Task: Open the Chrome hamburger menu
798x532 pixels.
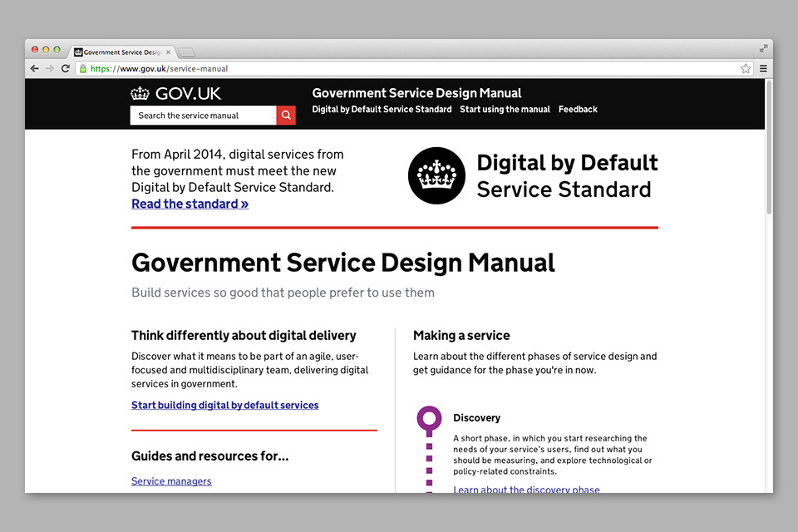Action: 763,69
